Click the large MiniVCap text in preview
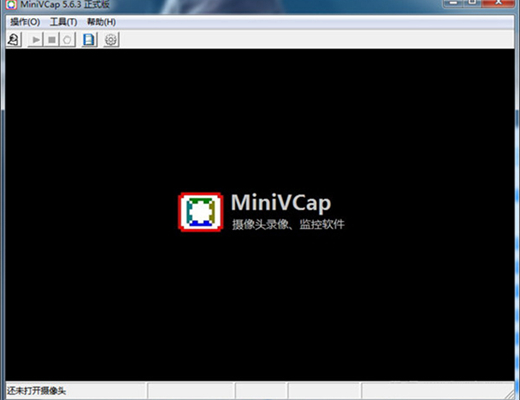520x400 pixels. (281, 203)
